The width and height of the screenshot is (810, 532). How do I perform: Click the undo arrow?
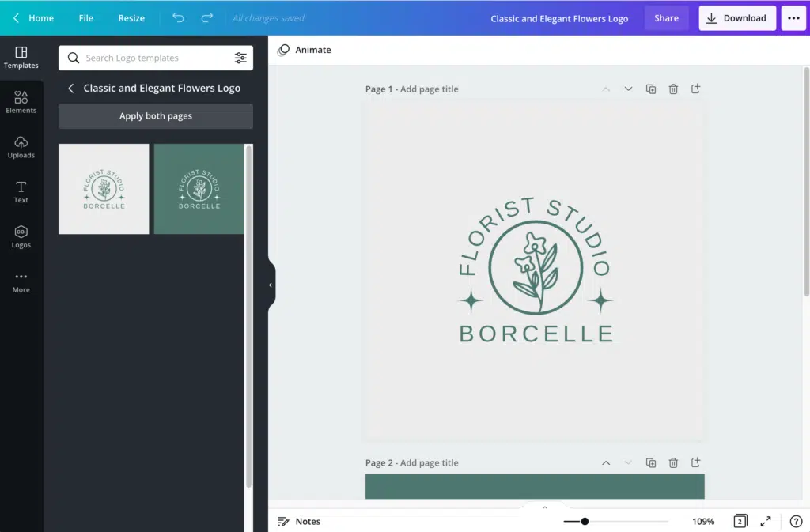[178, 17]
